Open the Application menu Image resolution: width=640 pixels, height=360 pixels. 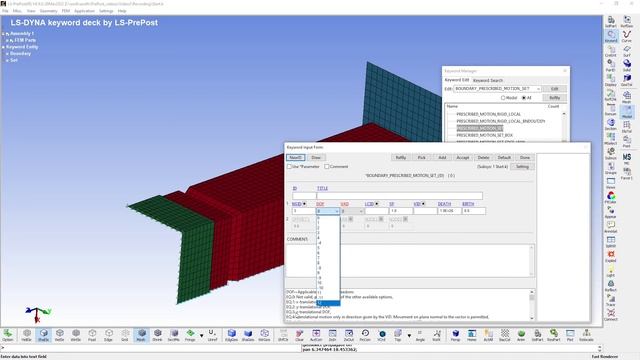pos(84,11)
